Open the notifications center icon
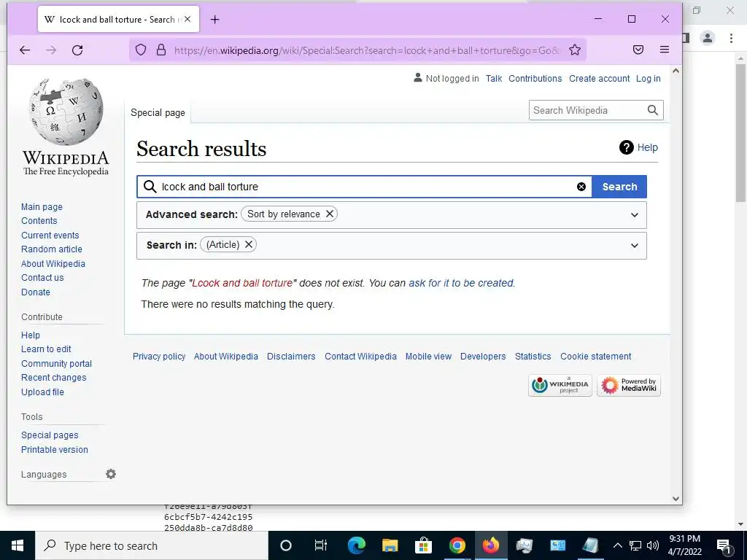This screenshot has height=560, width=747. pos(724,546)
